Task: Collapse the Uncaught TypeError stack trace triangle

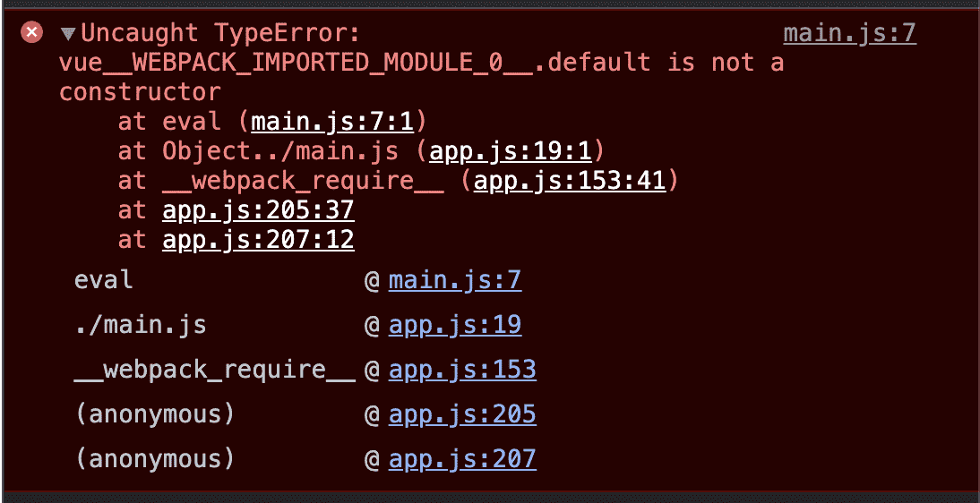Action: (x=67, y=34)
